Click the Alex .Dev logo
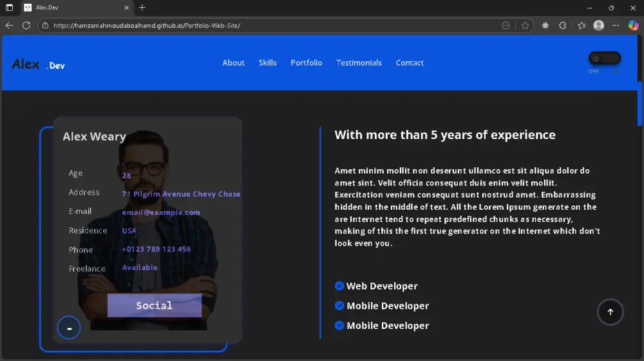This screenshot has width=644, height=361. (x=38, y=64)
